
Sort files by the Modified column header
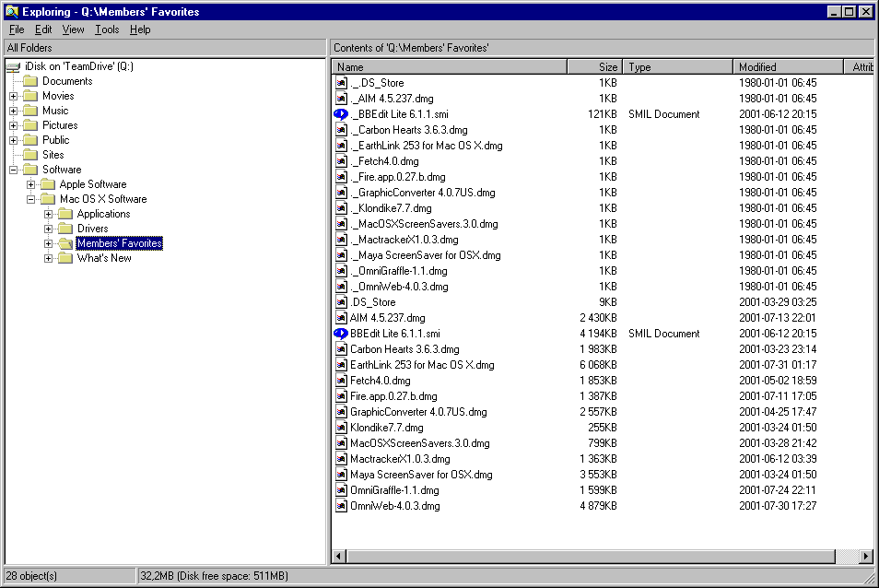click(x=788, y=67)
